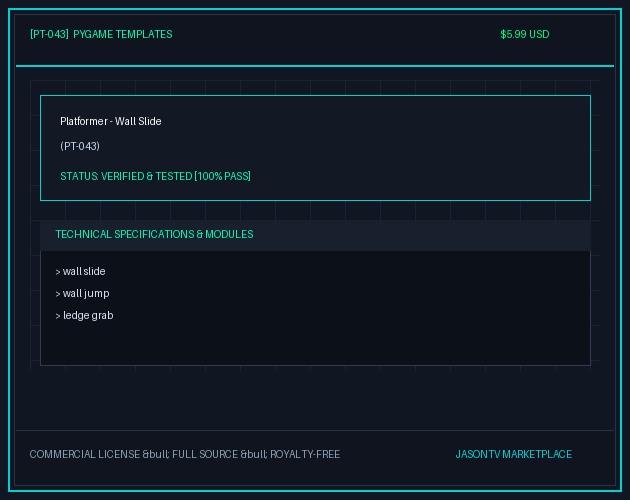This screenshot has width=630, height=500.
Task: Click the ROYALTY-FREE footer text
Action: pyautogui.click(x=305, y=454)
